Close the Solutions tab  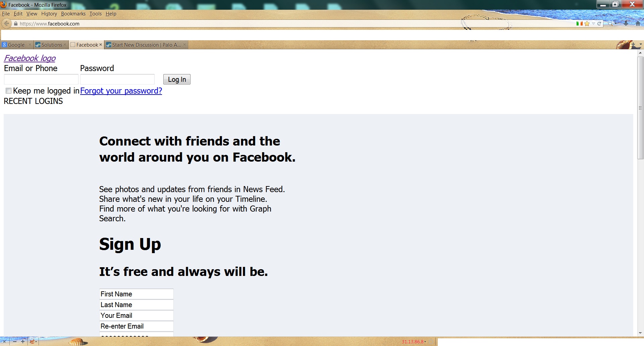pos(65,45)
